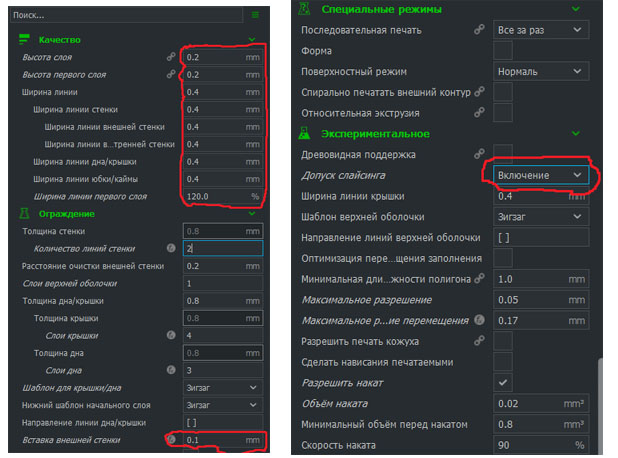The height and width of the screenshot is (458, 618).
Task: Click the Качество category icon
Action: (24, 39)
